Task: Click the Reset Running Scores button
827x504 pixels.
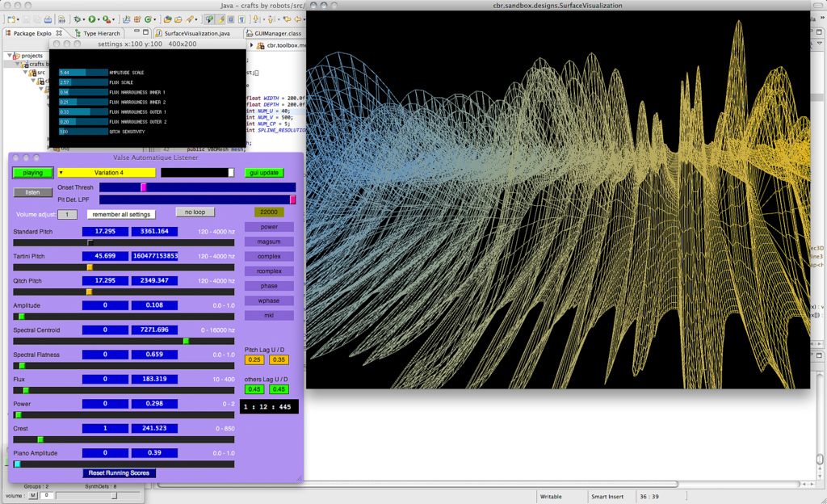Action: [x=120, y=472]
